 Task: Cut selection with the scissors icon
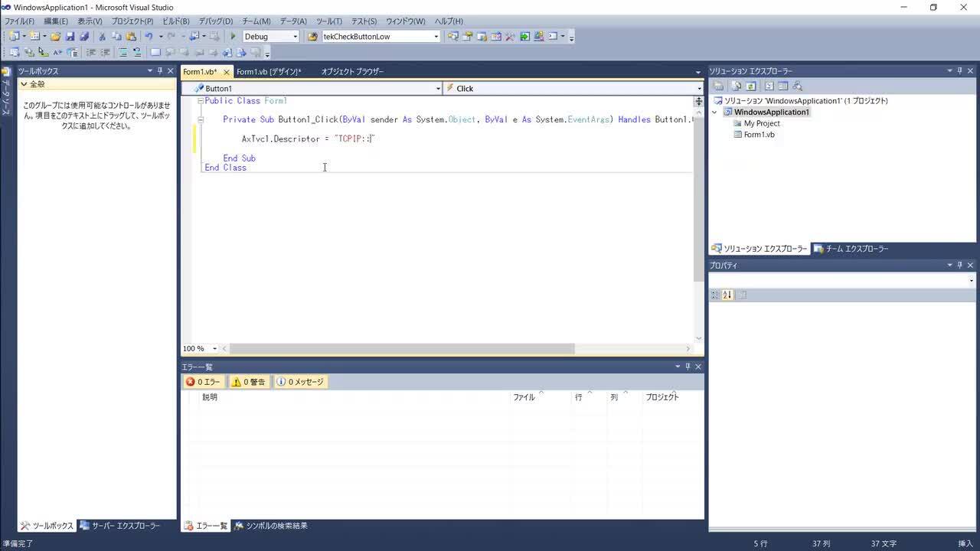pos(102,36)
